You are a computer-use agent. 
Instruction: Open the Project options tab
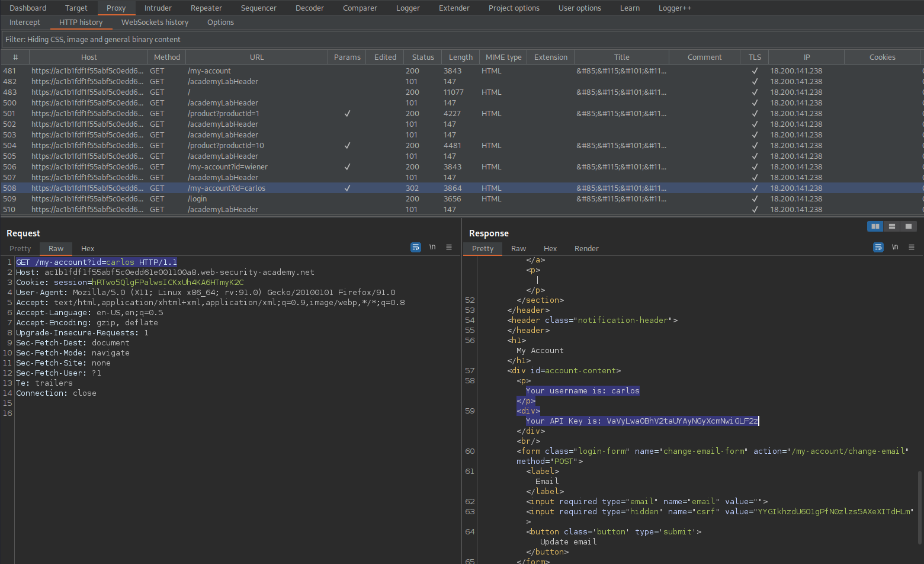pyautogui.click(x=514, y=8)
